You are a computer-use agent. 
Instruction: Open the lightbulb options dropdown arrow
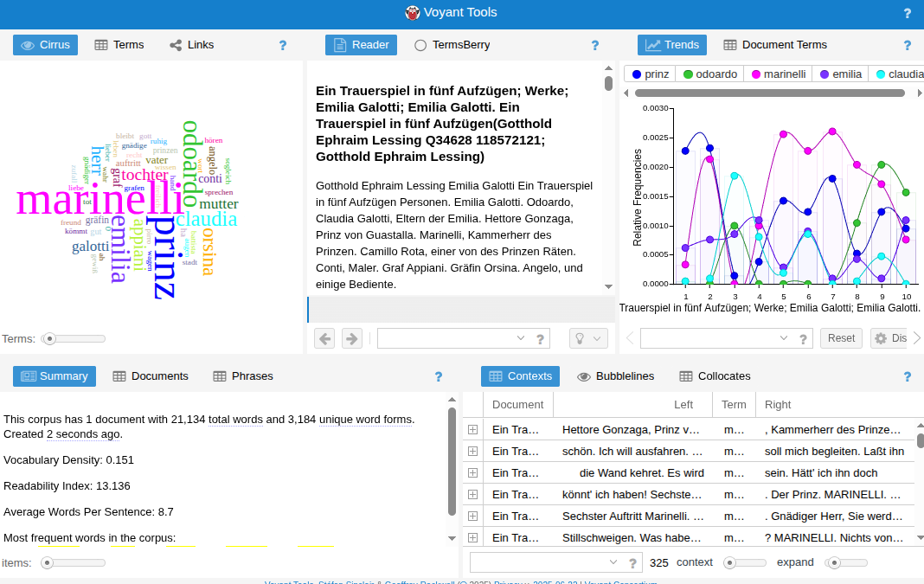[597, 338]
